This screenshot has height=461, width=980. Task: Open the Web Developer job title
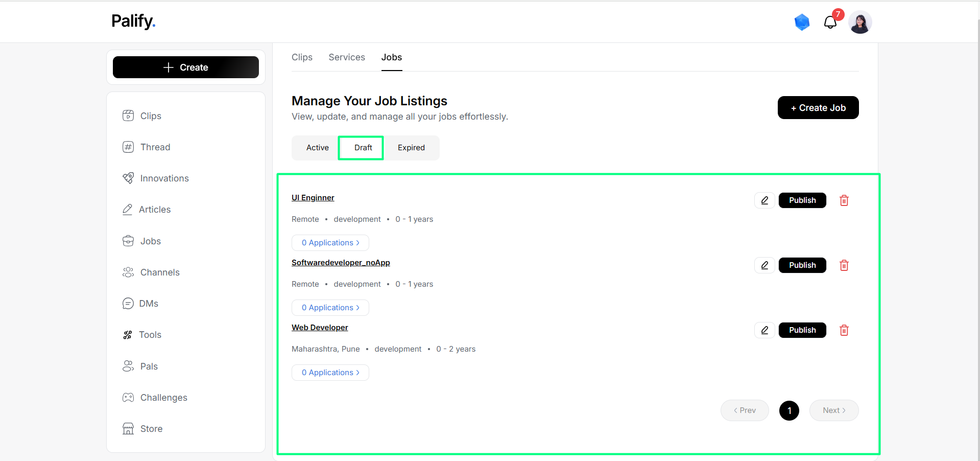tap(320, 328)
